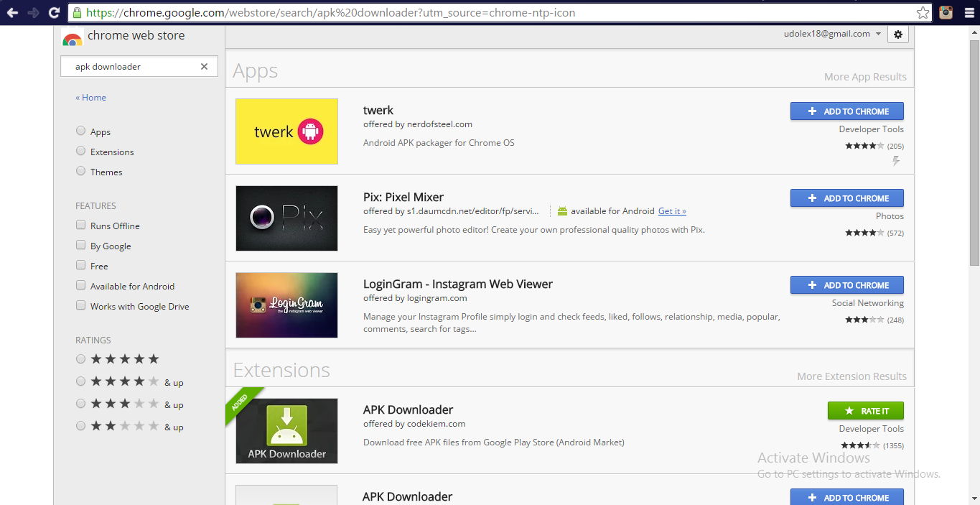Select the four stars & up filter

pyautogui.click(x=80, y=381)
